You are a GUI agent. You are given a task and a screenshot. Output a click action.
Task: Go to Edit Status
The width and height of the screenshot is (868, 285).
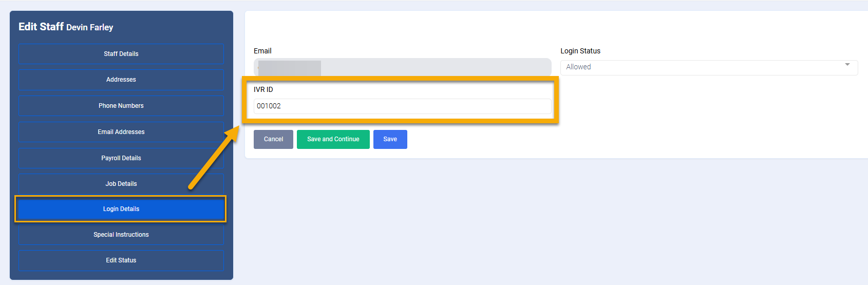[x=121, y=260]
